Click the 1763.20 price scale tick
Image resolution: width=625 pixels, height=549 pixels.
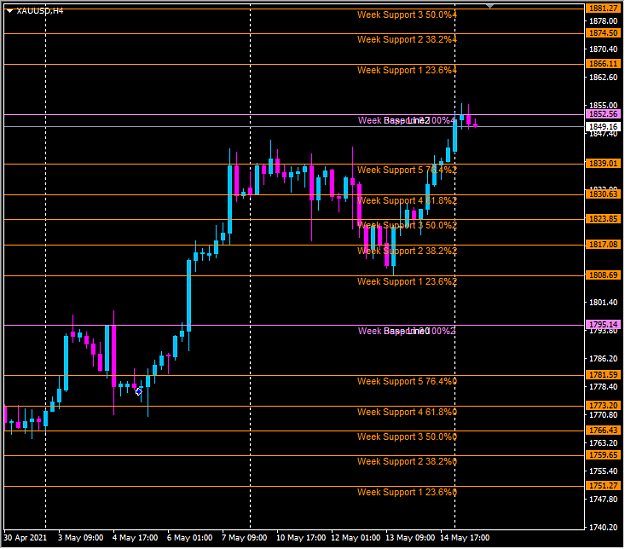[x=603, y=443]
